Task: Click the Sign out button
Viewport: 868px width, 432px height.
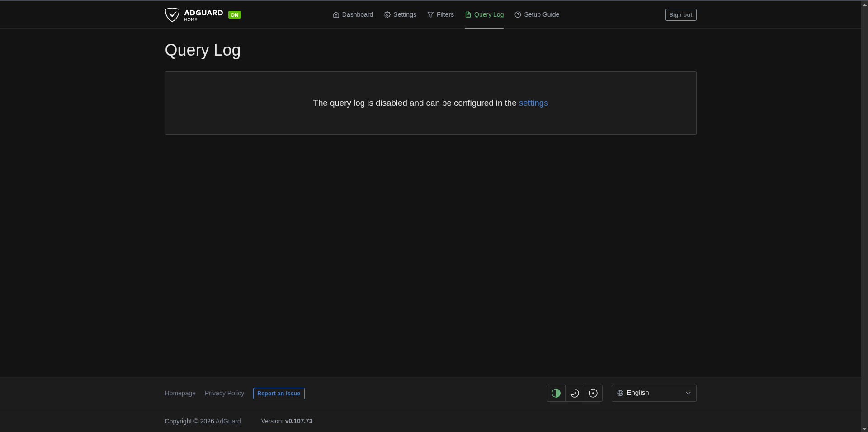Action: pyautogui.click(x=681, y=15)
